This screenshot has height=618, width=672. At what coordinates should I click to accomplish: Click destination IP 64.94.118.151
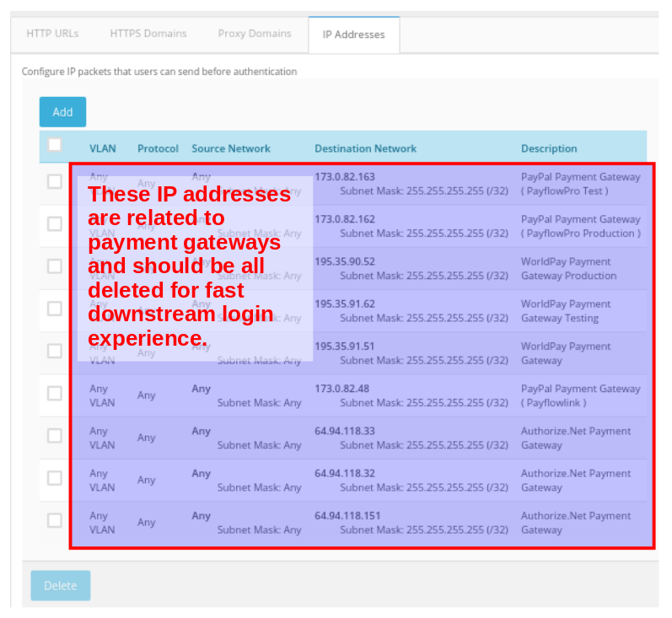tap(347, 517)
